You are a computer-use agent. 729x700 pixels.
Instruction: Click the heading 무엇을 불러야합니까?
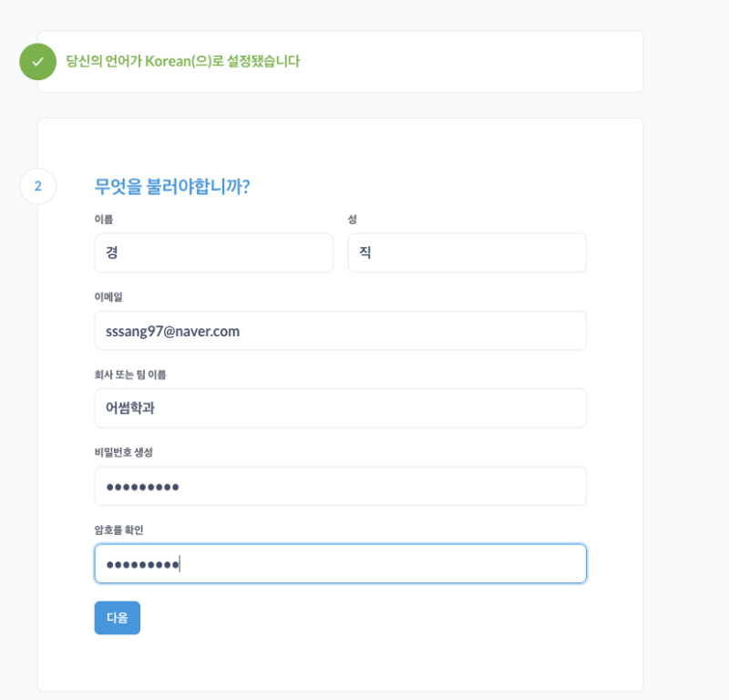pyautogui.click(x=172, y=187)
